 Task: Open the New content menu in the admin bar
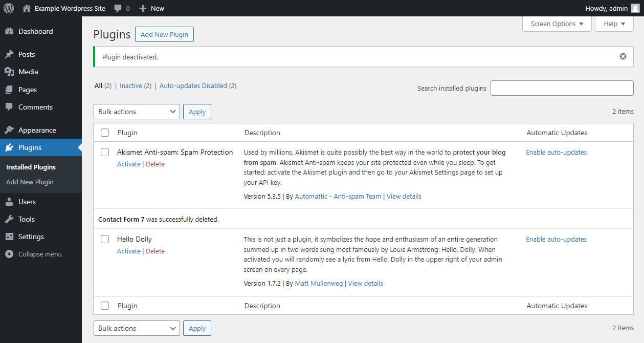(x=151, y=8)
